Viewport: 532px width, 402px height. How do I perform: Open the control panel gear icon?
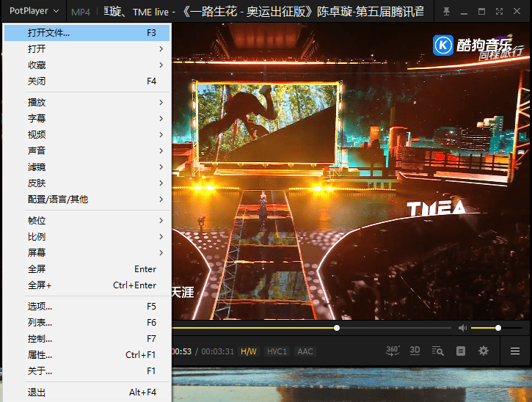click(484, 351)
